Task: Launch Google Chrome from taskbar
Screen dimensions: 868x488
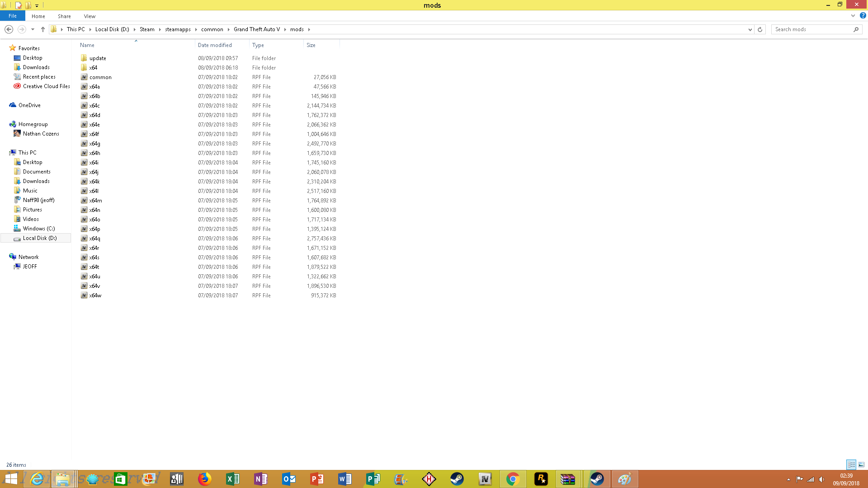Action: tap(513, 479)
